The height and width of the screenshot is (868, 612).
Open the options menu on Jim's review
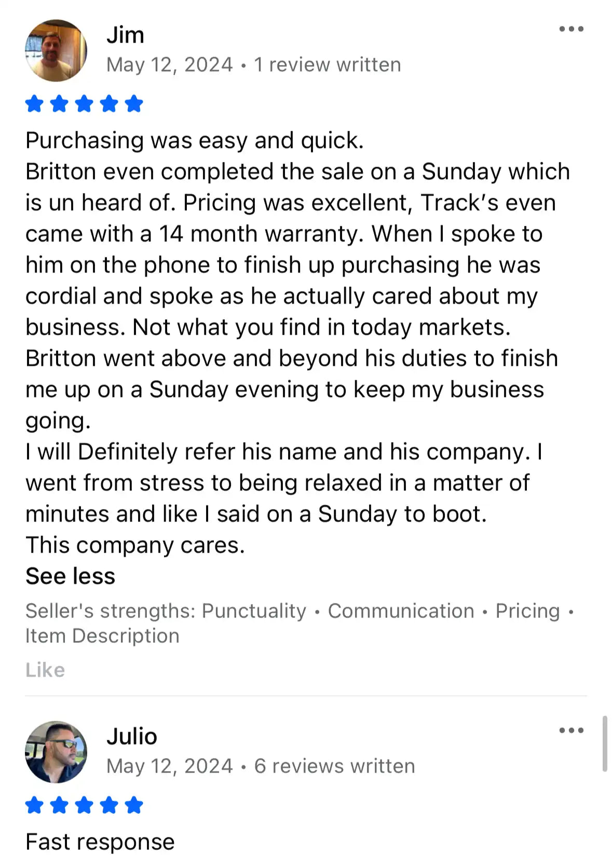571,29
